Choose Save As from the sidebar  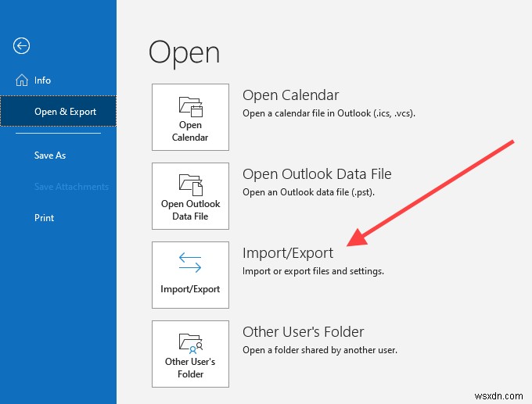coord(50,156)
